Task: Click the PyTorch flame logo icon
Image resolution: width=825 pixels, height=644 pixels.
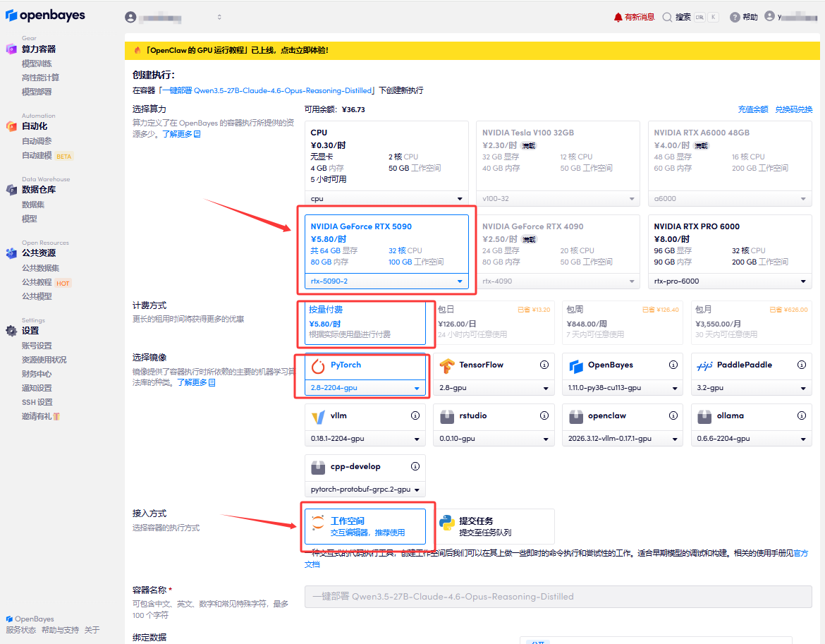Action: tap(318, 366)
